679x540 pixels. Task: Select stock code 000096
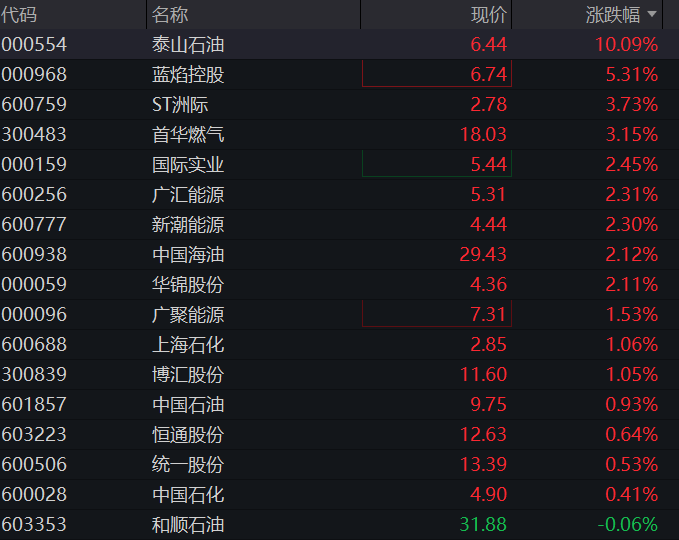pos(34,314)
